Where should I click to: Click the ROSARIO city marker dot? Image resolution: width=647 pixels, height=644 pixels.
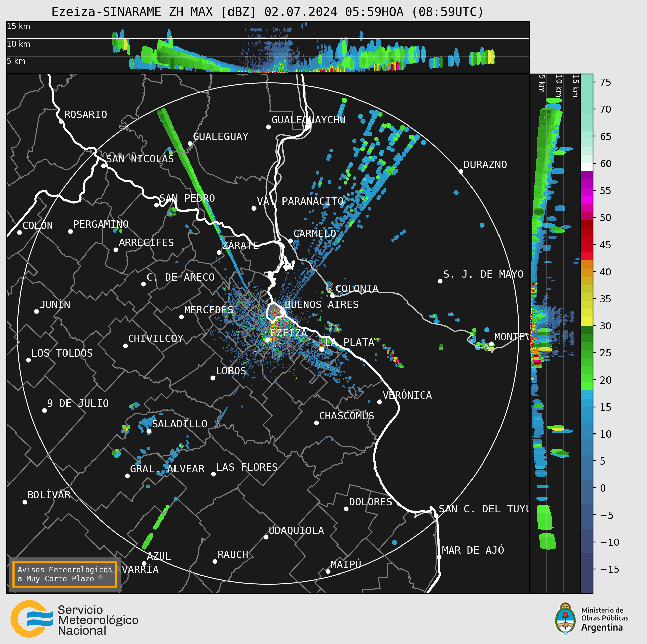click(x=61, y=121)
